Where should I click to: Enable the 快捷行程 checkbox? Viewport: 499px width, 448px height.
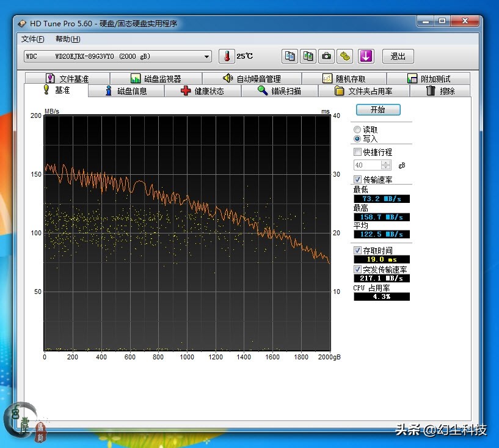[x=358, y=152]
